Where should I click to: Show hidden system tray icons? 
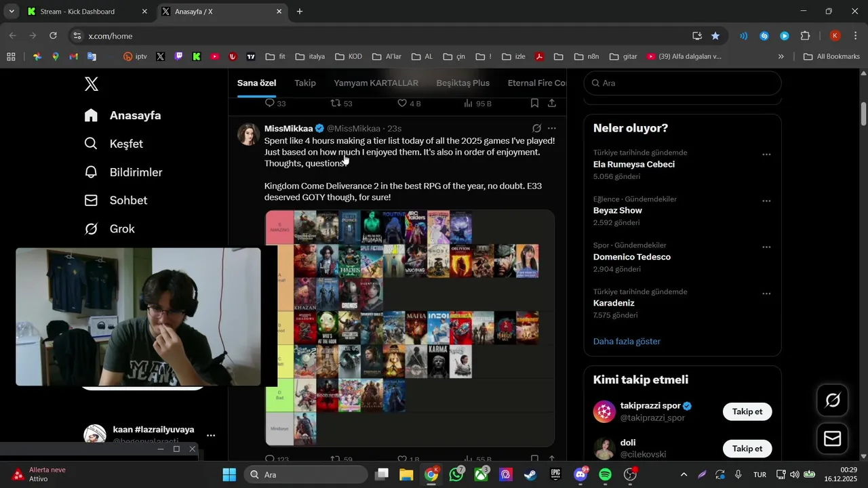[684, 474]
